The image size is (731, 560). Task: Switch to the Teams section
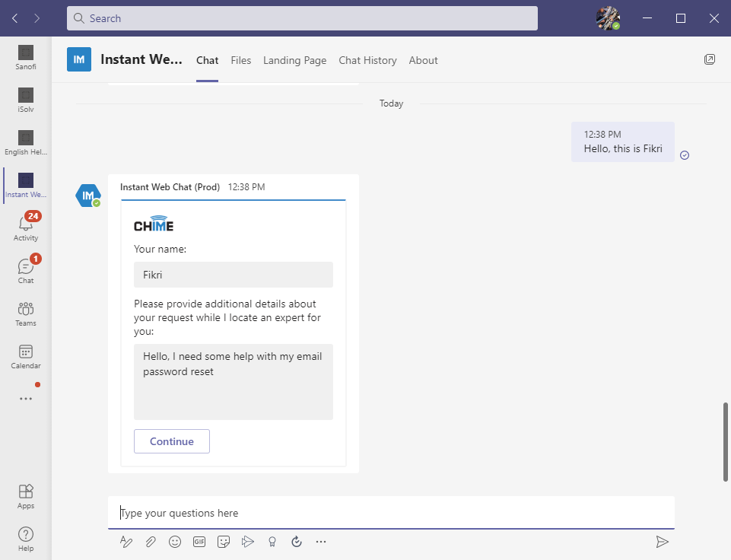point(25,311)
